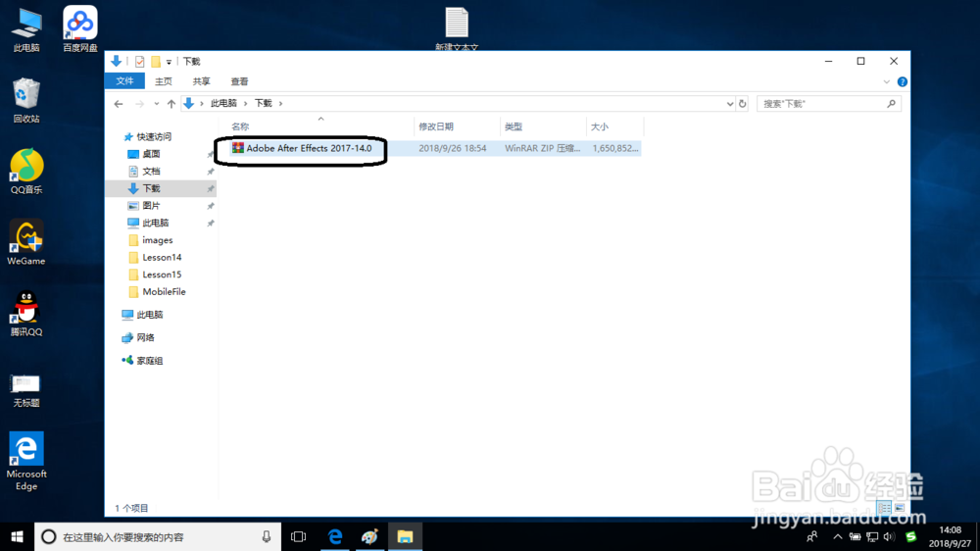Select the Microsoft Edge desktop shortcut
Screen dimensions: 980x551
click(26, 461)
